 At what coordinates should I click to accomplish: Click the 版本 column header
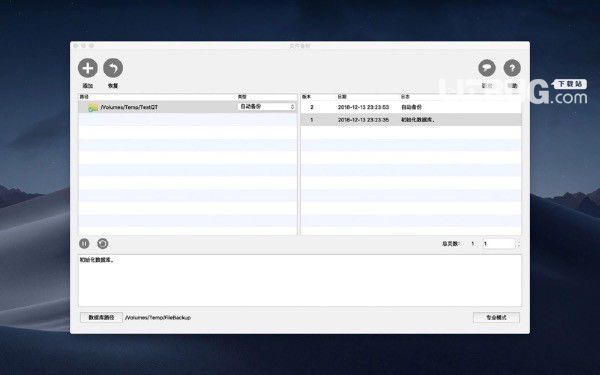[x=306, y=97]
